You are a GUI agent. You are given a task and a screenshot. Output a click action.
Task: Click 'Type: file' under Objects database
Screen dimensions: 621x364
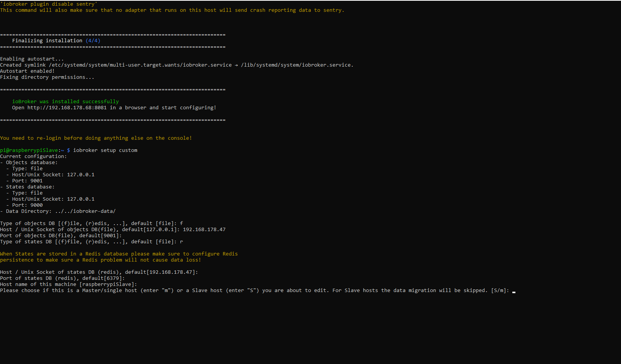coord(27,169)
